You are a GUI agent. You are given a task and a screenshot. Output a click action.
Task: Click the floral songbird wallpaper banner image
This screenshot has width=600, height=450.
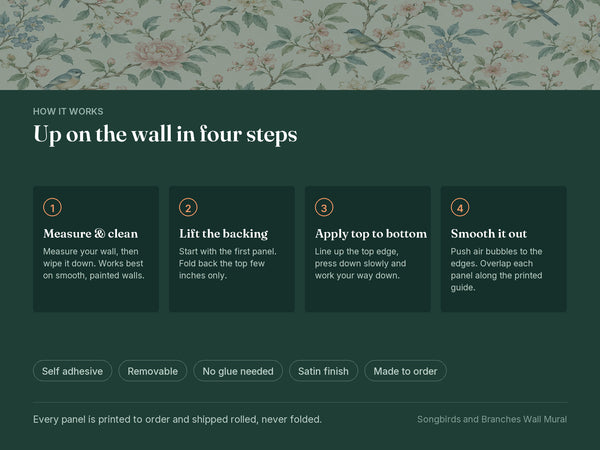tap(300, 45)
